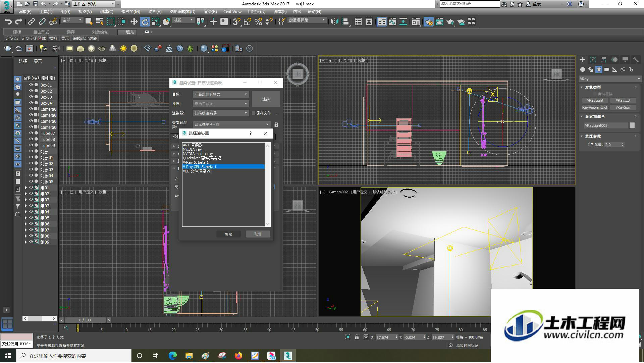
Task: Activate the Select and Rotate tool
Action: (x=145, y=22)
